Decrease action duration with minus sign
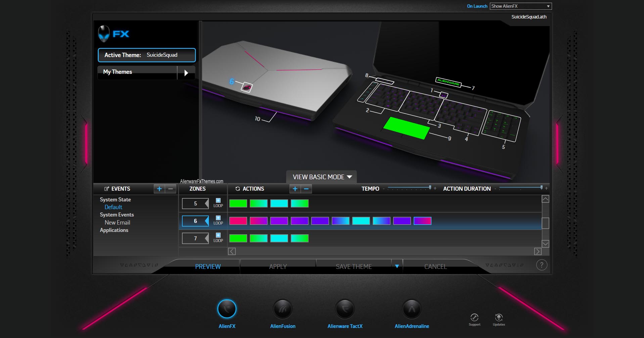 click(495, 189)
